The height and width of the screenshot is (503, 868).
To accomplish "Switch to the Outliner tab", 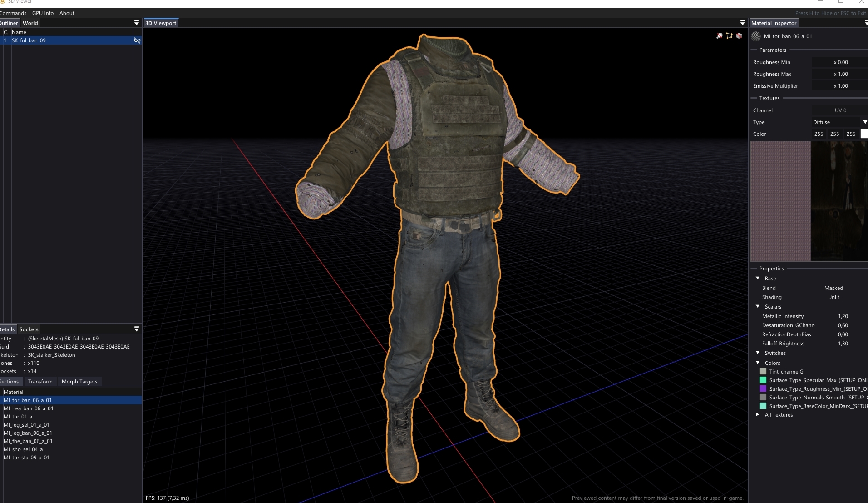I will [9, 23].
